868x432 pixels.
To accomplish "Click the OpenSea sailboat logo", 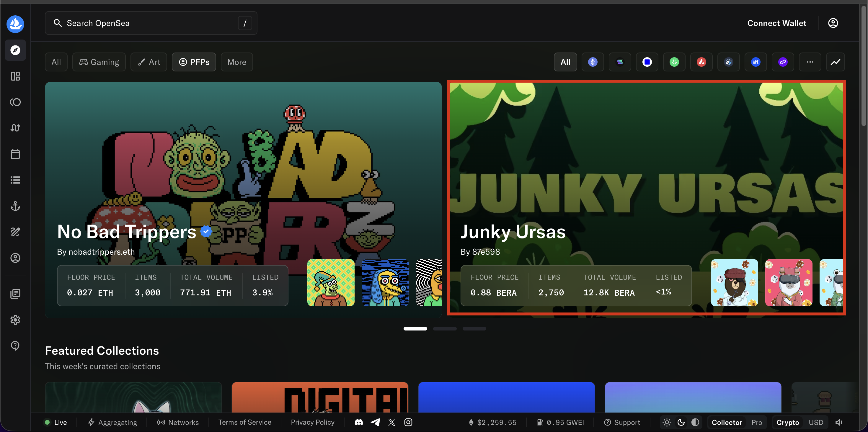I will pos(15,24).
